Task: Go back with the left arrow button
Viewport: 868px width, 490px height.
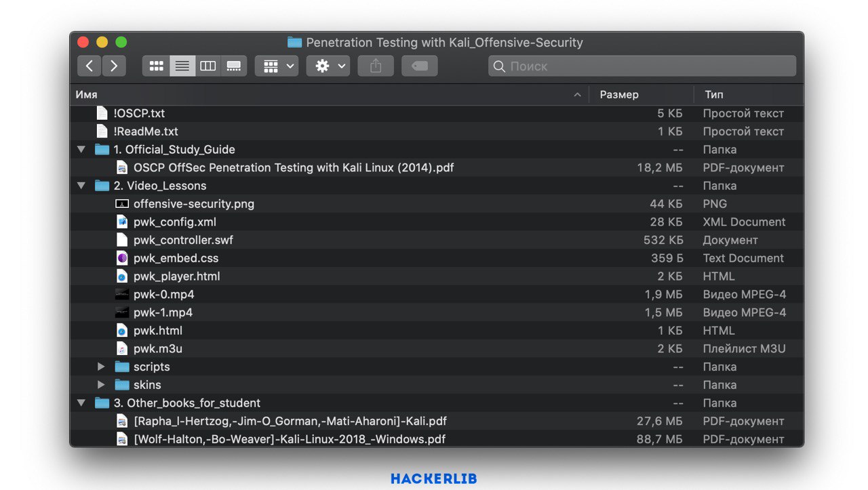Action: click(90, 66)
